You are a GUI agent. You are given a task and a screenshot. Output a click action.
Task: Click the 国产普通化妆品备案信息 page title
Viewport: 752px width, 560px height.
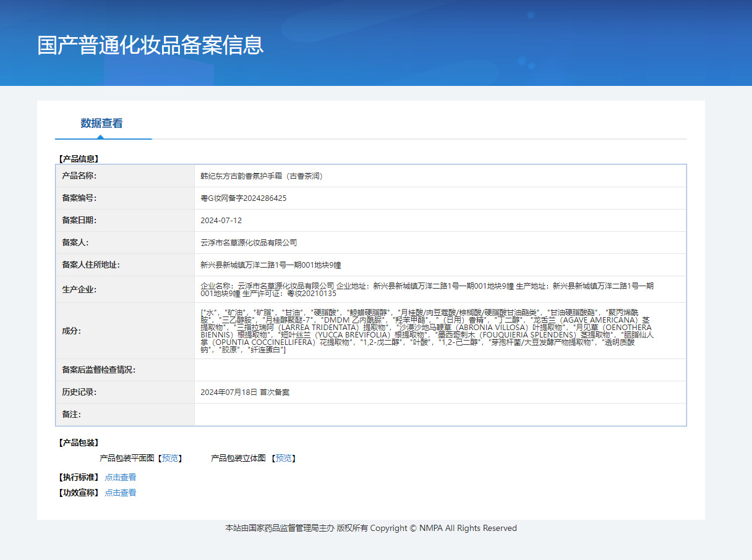150,45
